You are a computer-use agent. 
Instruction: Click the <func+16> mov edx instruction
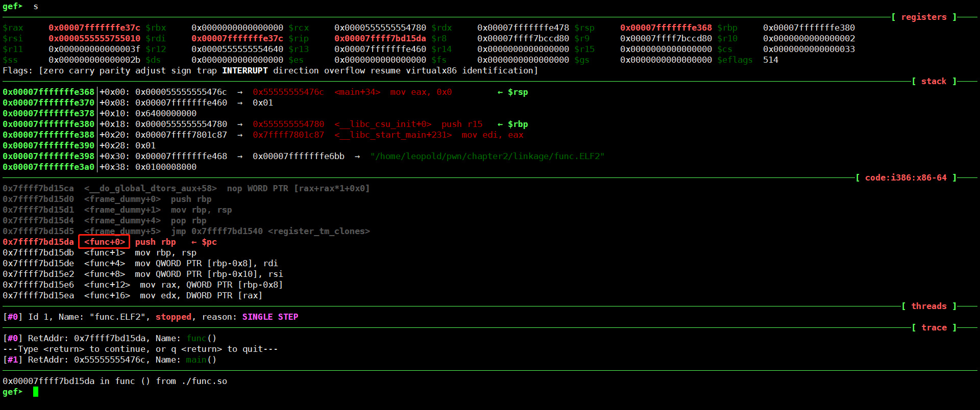pyautogui.click(x=133, y=295)
